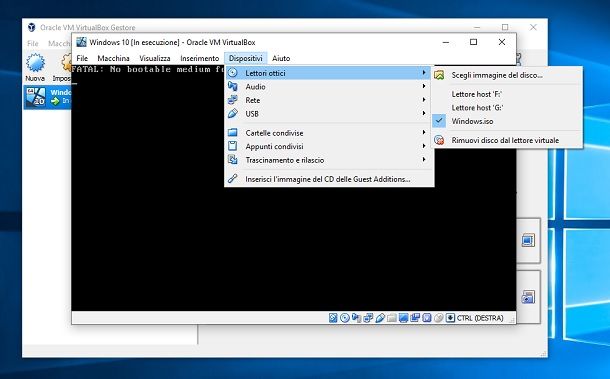Close the opened Dispositivi menu
This screenshot has width=610, height=379.
[245, 58]
